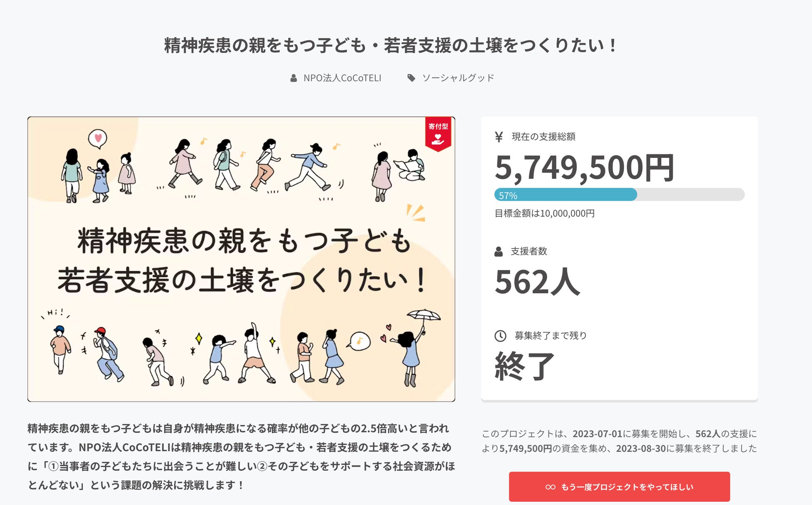This screenshot has height=505, width=812.
Task: Open the NPO法人CoCoTELI organizer link
Action: [x=342, y=78]
